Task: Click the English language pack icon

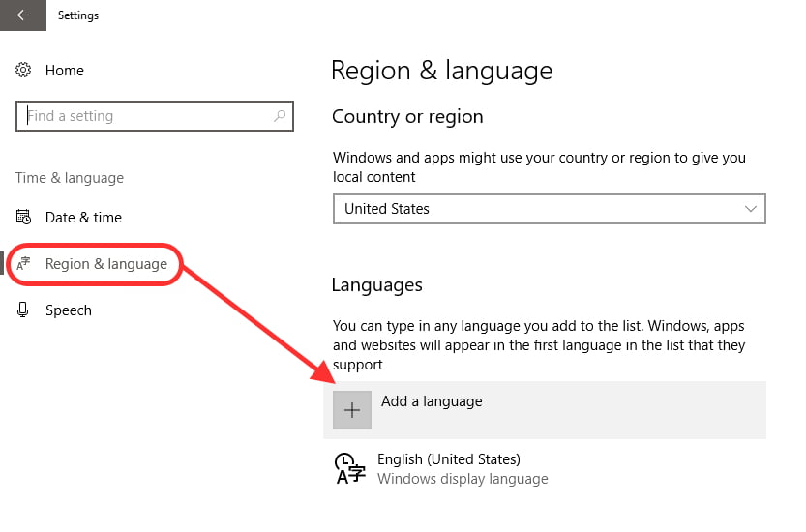Action: point(350,469)
